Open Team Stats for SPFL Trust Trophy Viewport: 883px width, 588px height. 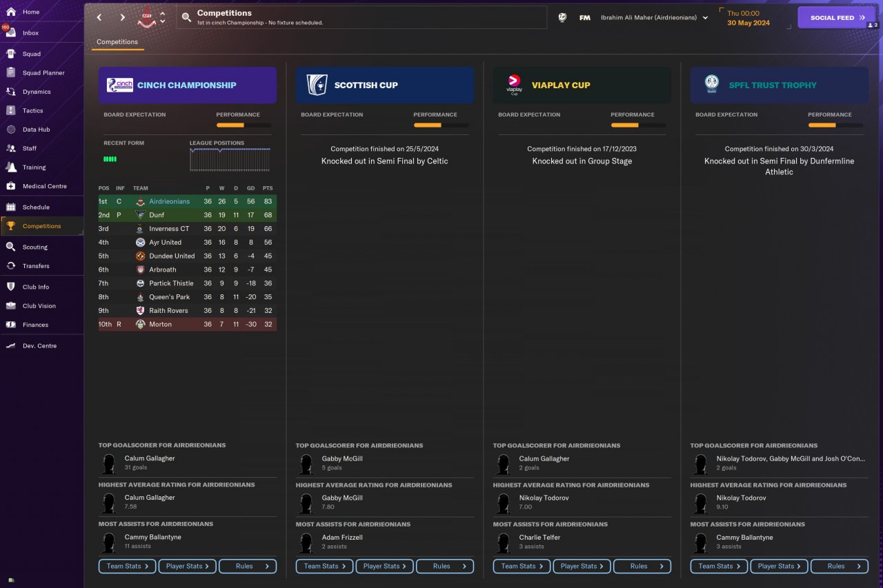pyautogui.click(x=720, y=567)
